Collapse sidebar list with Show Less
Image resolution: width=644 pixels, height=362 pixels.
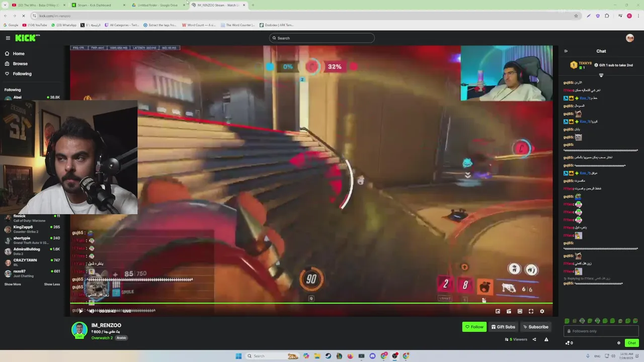pyautogui.click(x=52, y=285)
